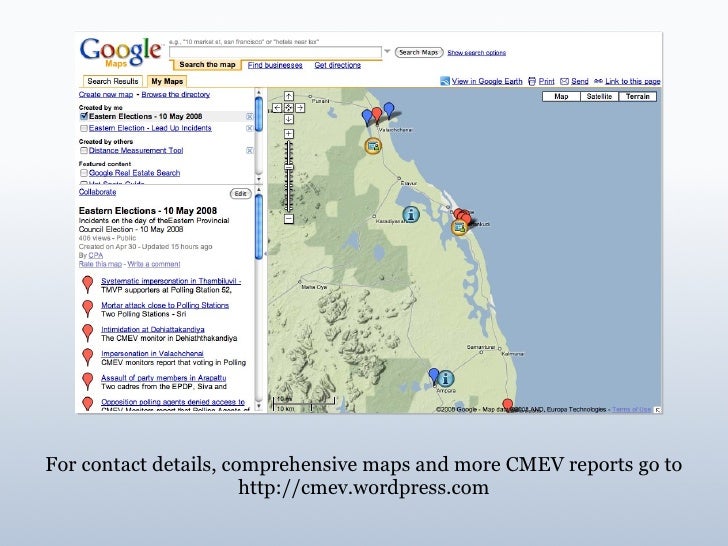Screen dimensions: 728x546
Task: Click the blue pin next to Ampara
Action: (x=434, y=376)
